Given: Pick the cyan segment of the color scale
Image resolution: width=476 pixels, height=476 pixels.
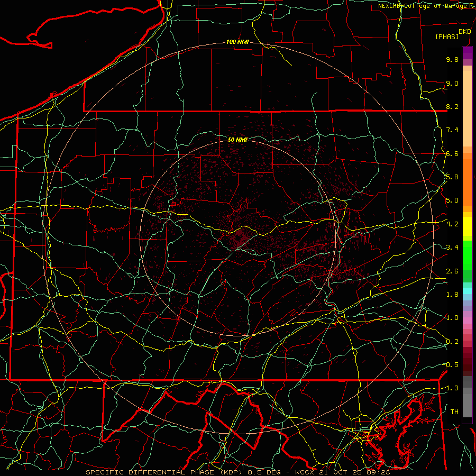Looking at the screenshot, I should 467,291.
